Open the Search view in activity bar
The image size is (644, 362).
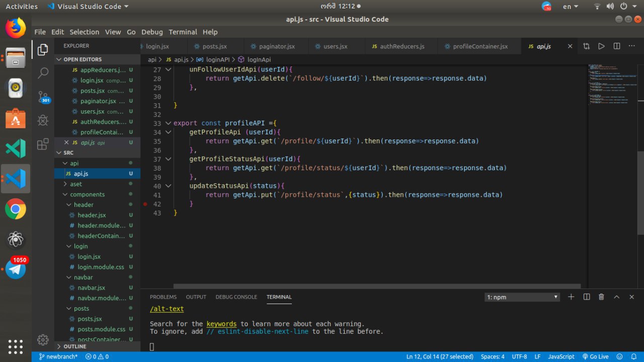pyautogui.click(x=43, y=73)
